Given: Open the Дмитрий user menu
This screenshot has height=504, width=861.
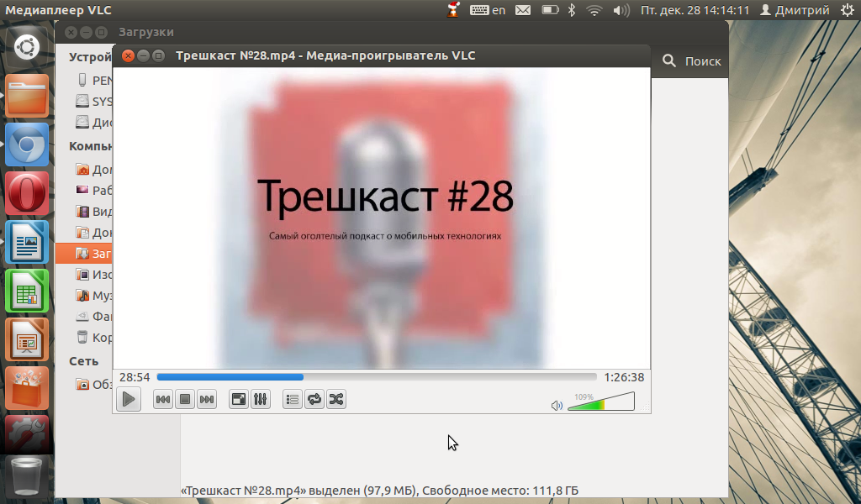Looking at the screenshot, I should coord(795,10).
